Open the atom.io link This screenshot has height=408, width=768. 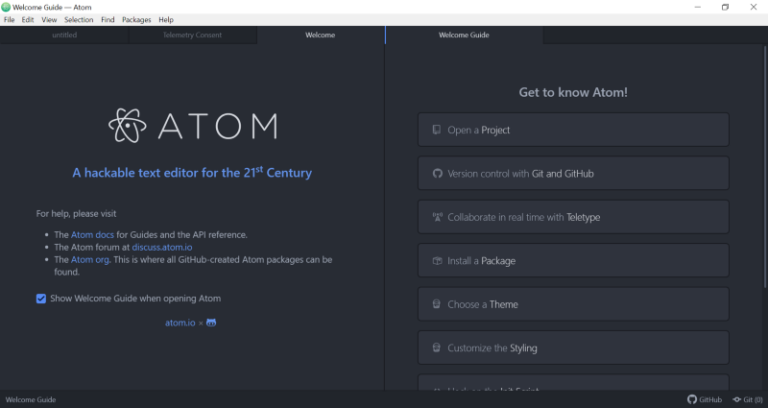(180, 323)
